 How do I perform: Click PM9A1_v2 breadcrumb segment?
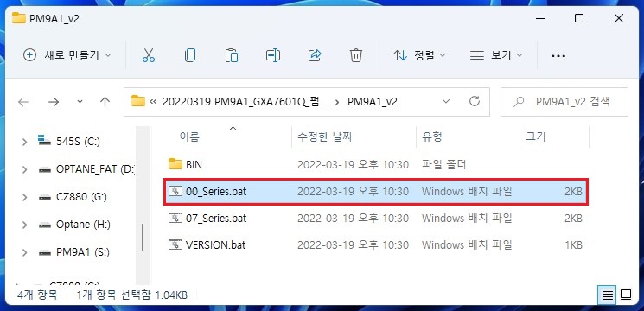[372, 102]
